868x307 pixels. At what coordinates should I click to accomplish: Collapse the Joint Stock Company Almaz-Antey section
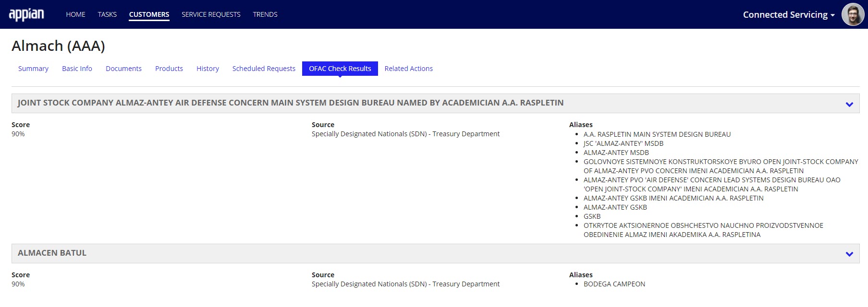click(849, 104)
